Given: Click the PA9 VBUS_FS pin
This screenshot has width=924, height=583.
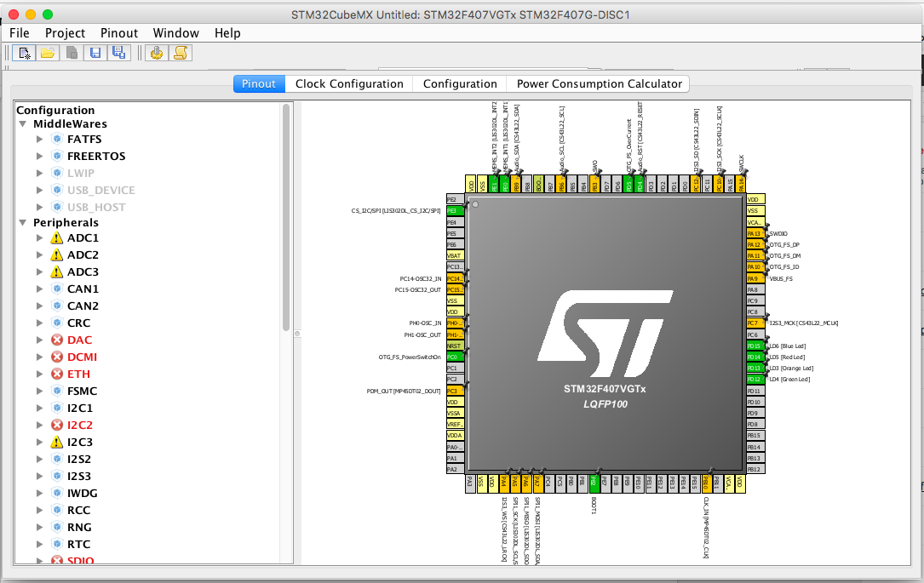Looking at the screenshot, I should pyautogui.click(x=755, y=278).
